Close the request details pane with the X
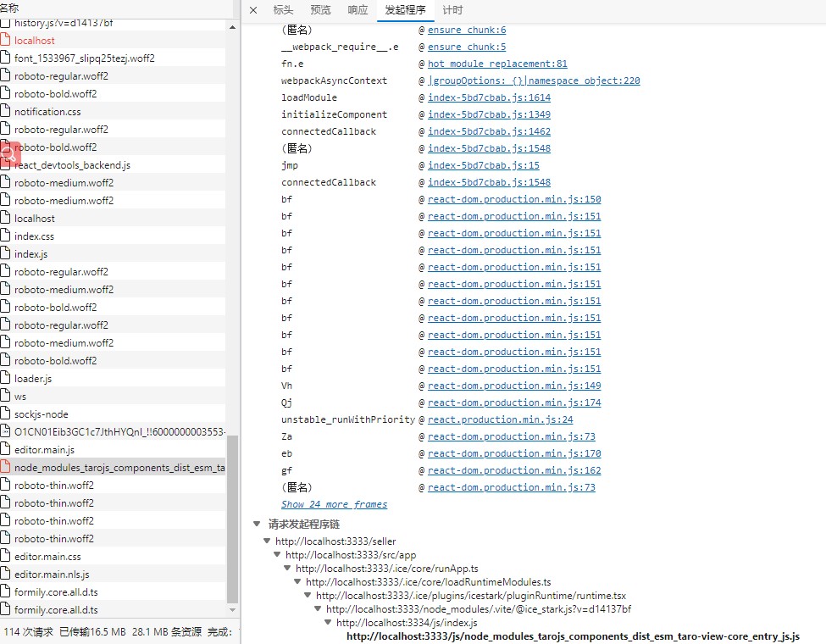826x644 pixels. click(x=252, y=10)
